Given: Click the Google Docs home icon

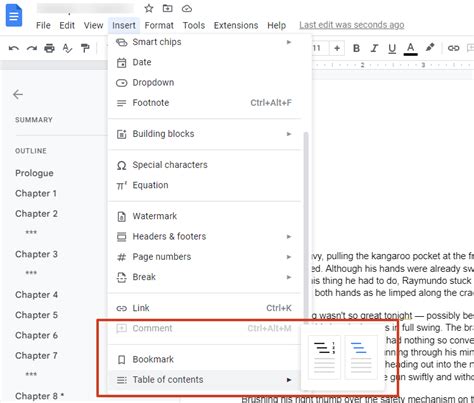Looking at the screenshot, I should coord(14,15).
